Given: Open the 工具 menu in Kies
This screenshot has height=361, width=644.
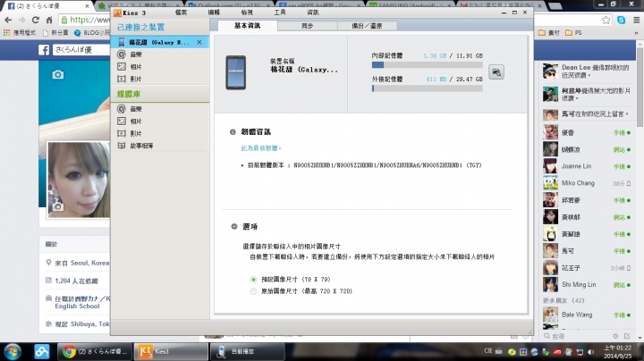Looking at the screenshot, I should 280,13.
